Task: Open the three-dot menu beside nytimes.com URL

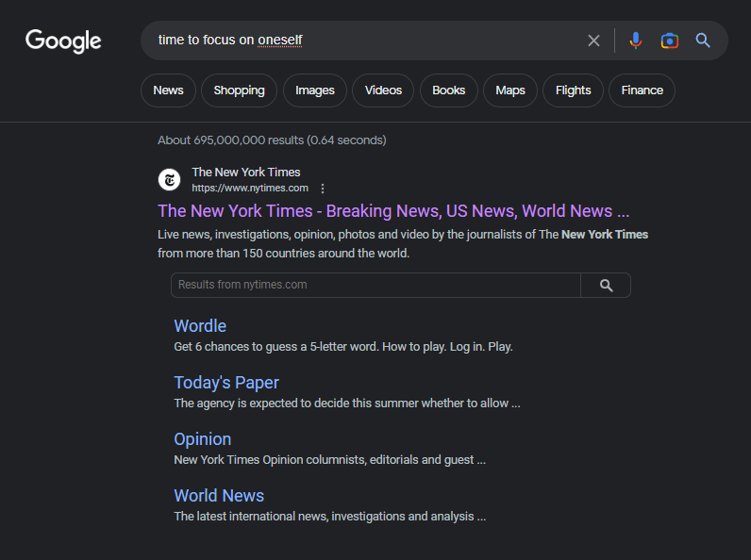Action: pos(323,189)
